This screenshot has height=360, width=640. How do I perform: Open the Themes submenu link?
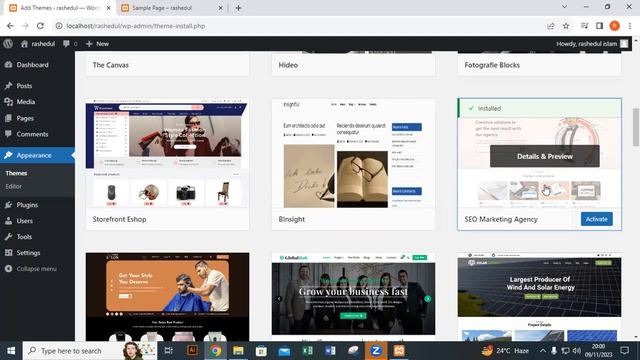[x=16, y=173]
